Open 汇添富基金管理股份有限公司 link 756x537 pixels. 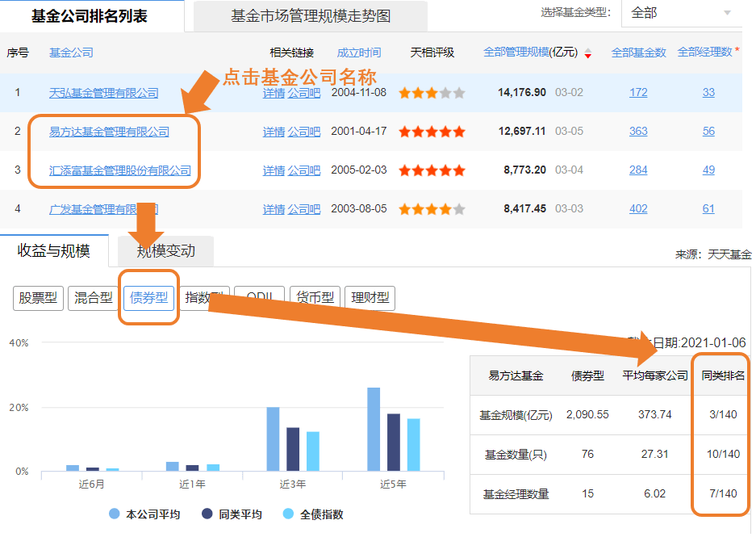(120, 170)
